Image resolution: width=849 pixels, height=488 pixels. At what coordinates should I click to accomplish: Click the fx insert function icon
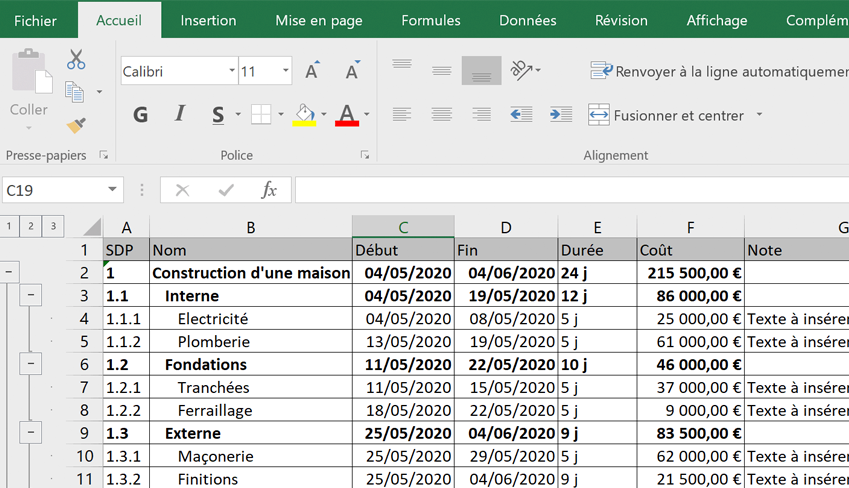tap(269, 190)
